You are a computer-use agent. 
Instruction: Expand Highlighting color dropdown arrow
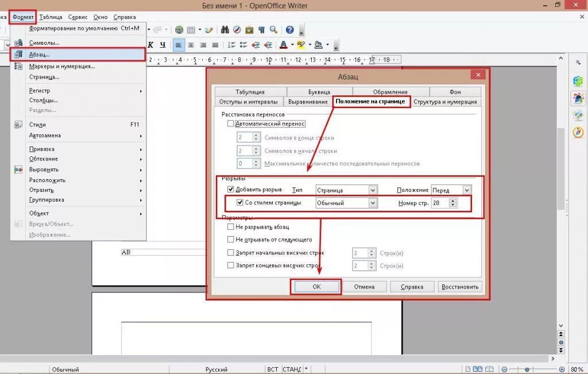point(310,45)
